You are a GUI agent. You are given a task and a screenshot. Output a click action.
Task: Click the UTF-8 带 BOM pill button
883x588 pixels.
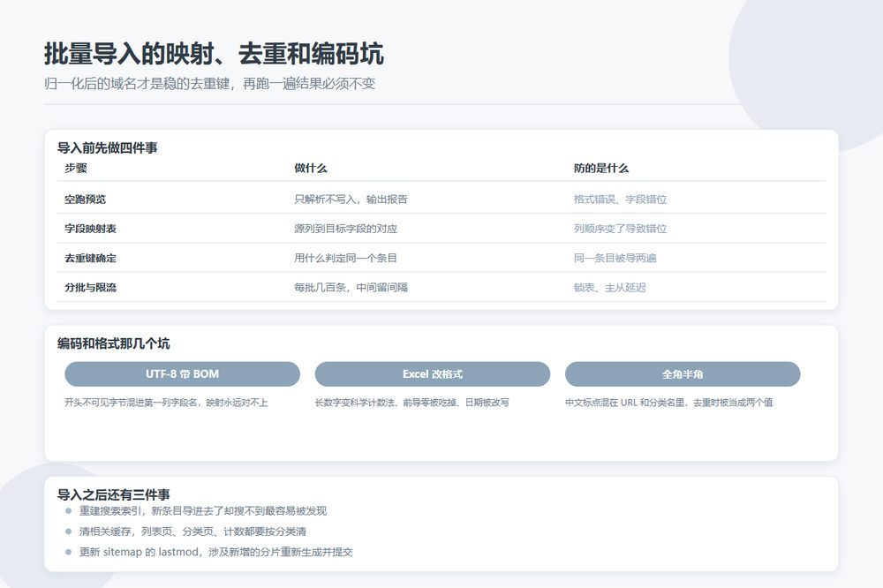[183, 374]
